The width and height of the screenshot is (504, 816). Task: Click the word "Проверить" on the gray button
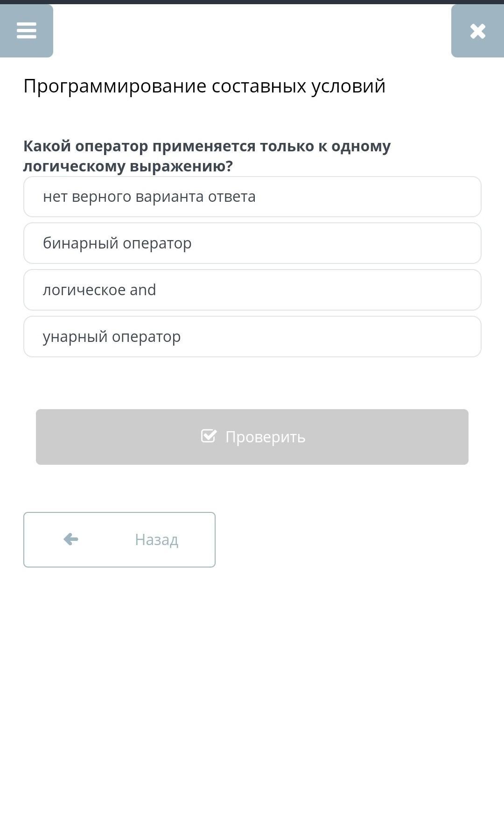[265, 437]
